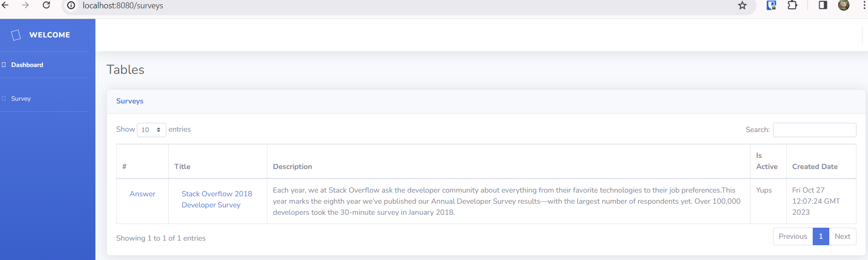Select page 1 in pagination

(821, 236)
